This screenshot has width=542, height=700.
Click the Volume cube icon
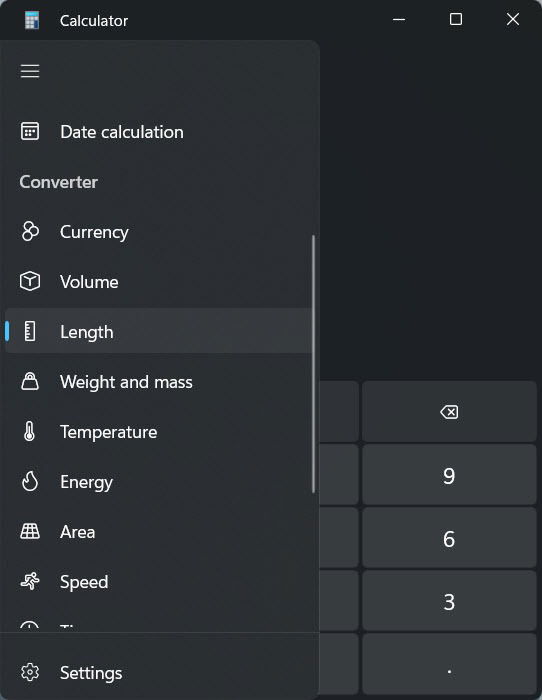(x=30, y=282)
